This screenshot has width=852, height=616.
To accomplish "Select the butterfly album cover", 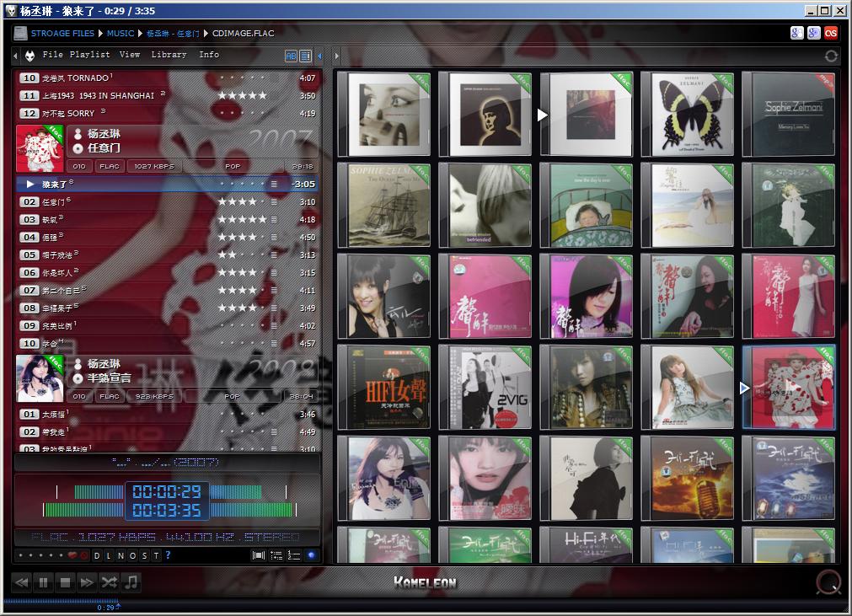I will pos(688,115).
